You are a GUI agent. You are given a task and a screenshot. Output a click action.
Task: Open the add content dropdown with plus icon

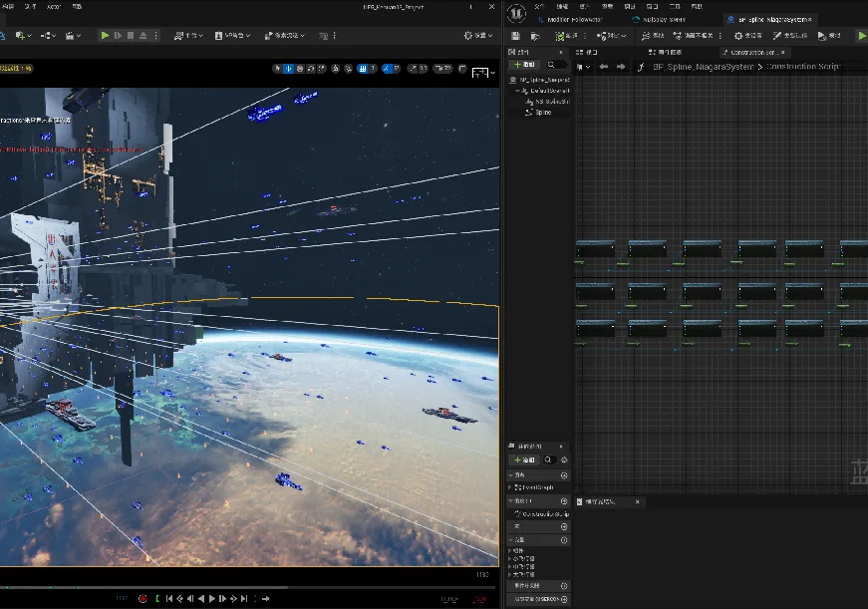23,36
